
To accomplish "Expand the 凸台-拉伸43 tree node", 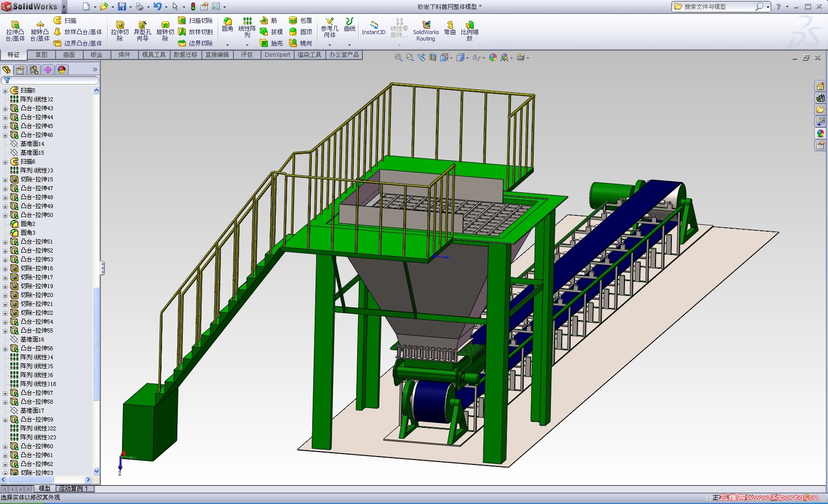I will click(5, 108).
